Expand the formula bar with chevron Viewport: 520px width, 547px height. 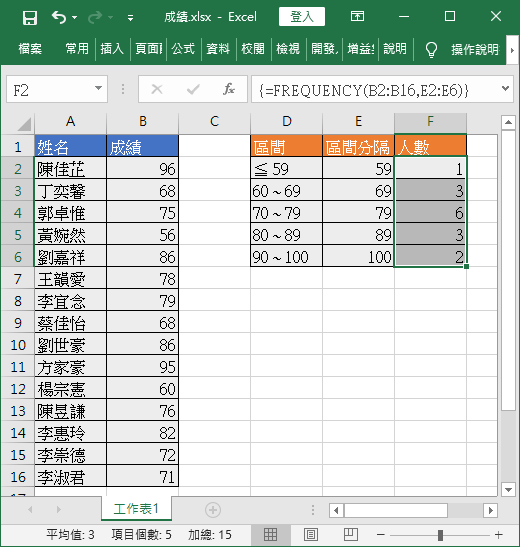pyautogui.click(x=505, y=89)
